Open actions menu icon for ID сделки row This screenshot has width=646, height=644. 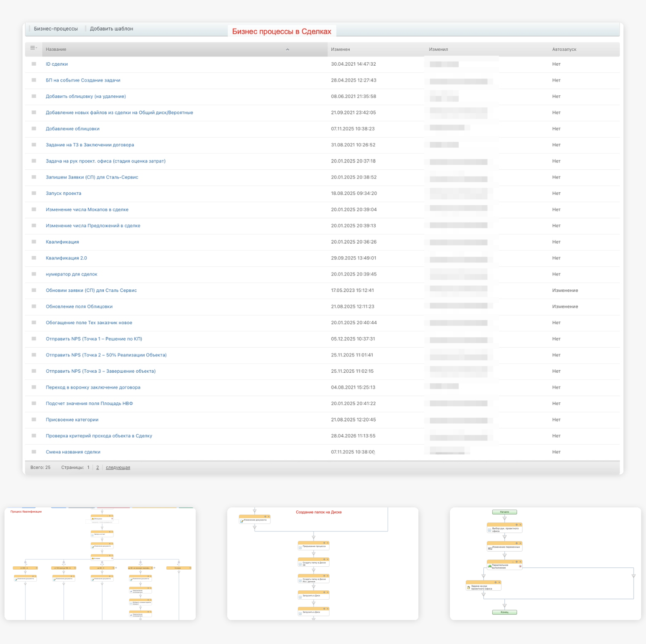click(x=34, y=64)
